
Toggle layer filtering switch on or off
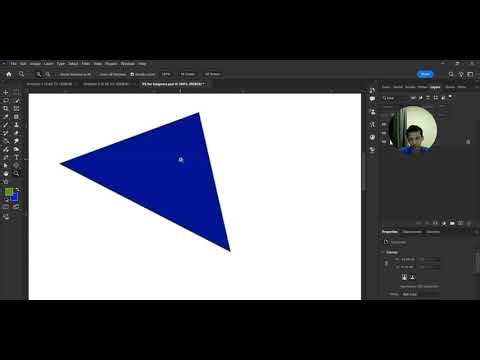[x=450, y=97]
